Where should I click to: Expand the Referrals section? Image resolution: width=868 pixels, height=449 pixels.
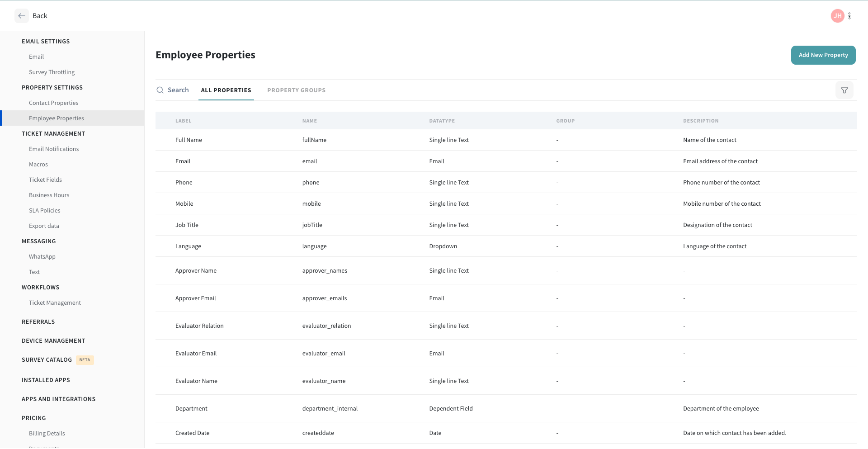(x=38, y=322)
